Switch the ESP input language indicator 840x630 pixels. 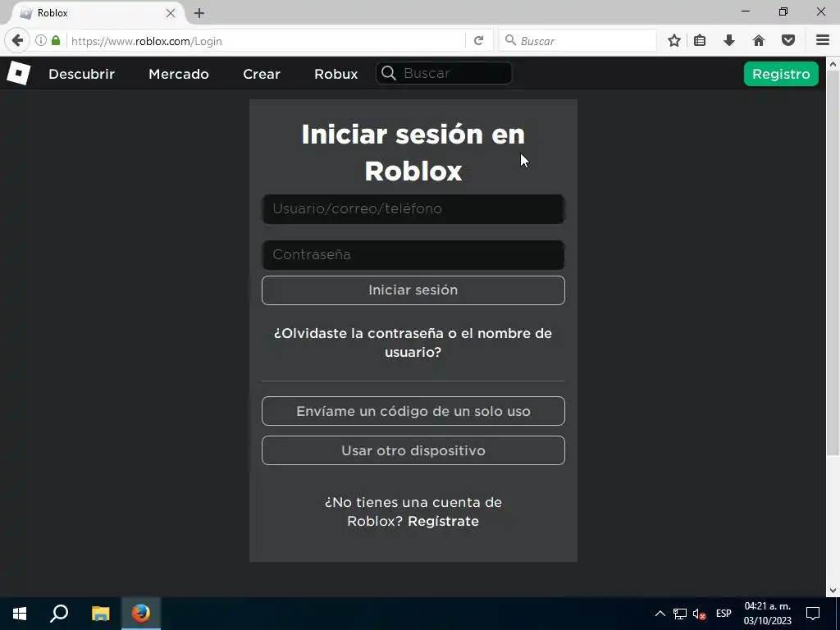coord(724,614)
